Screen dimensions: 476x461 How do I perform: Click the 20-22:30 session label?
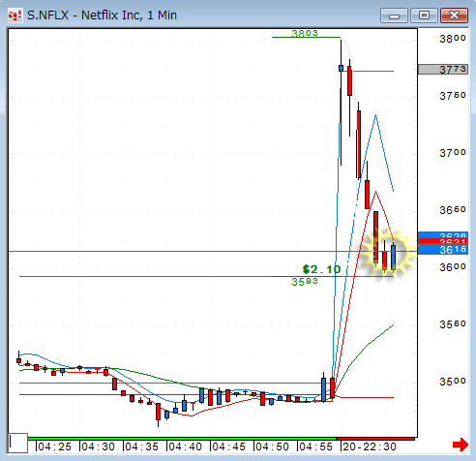370,446
